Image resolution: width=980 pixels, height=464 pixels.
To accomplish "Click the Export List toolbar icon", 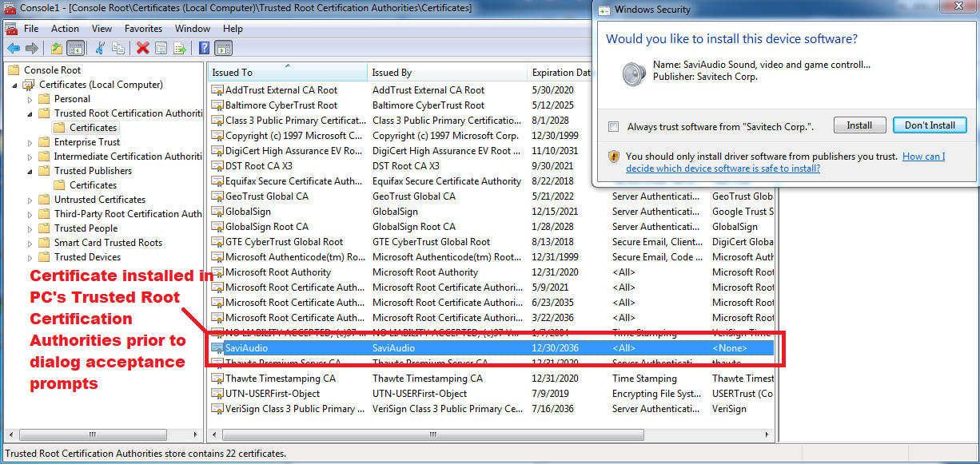I will 180,48.
